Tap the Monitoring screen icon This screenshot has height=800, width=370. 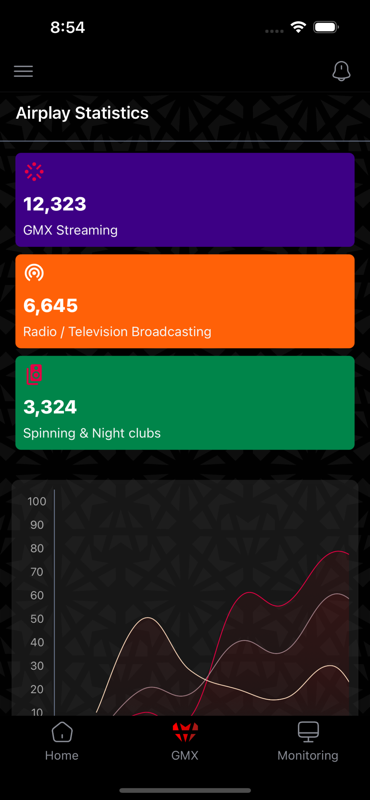coord(308,732)
